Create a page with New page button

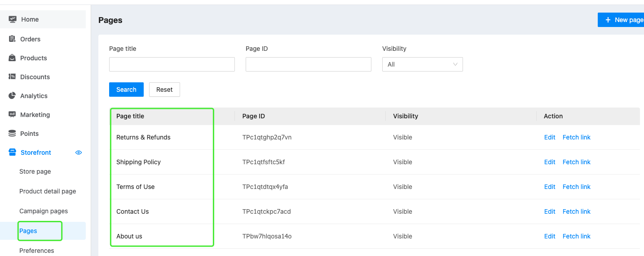(x=622, y=20)
